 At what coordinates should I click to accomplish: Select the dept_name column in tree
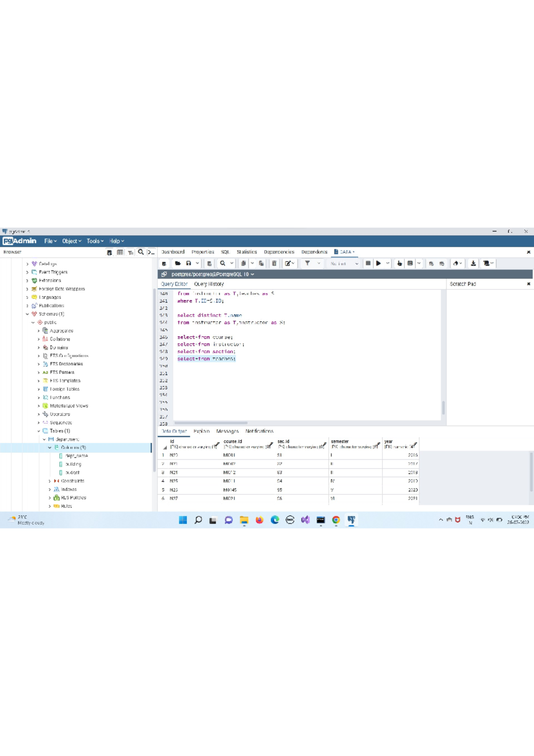pyautogui.click(x=77, y=456)
